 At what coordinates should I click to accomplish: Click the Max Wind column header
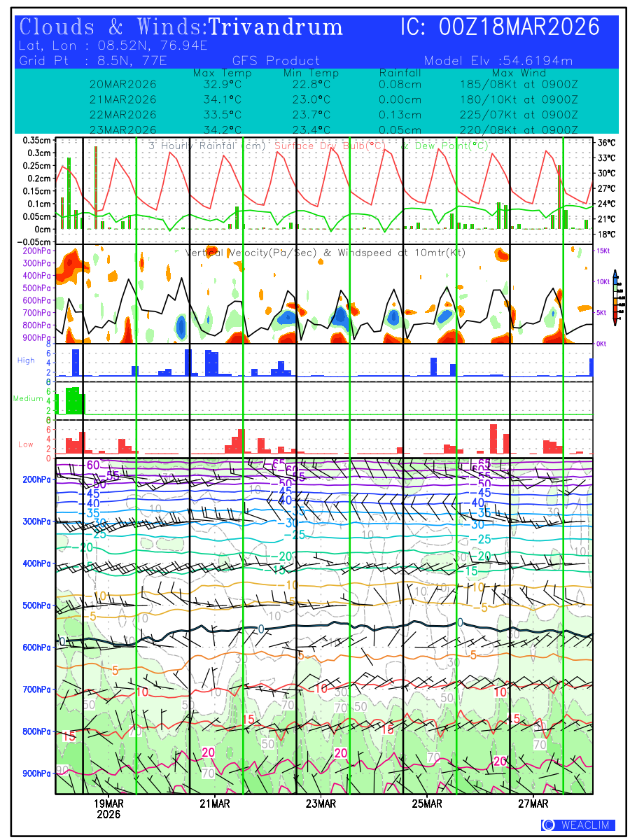click(x=518, y=73)
